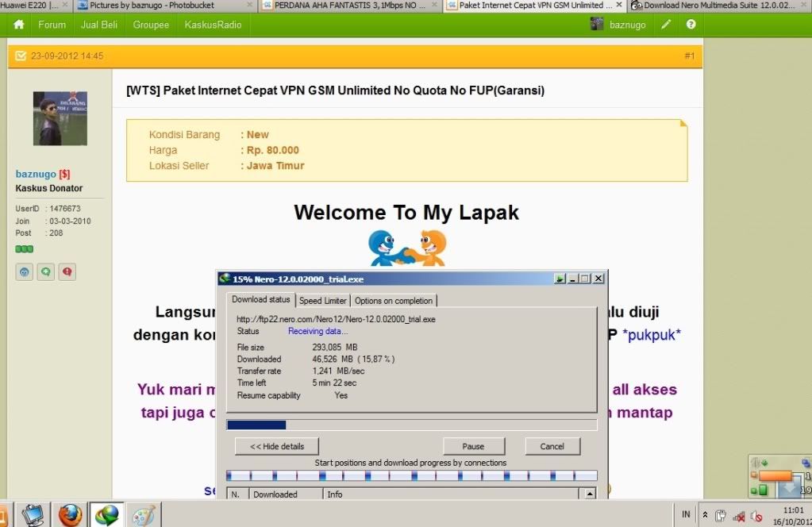
Task: Open the baznugo username link in navbar
Action: tap(628, 25)
